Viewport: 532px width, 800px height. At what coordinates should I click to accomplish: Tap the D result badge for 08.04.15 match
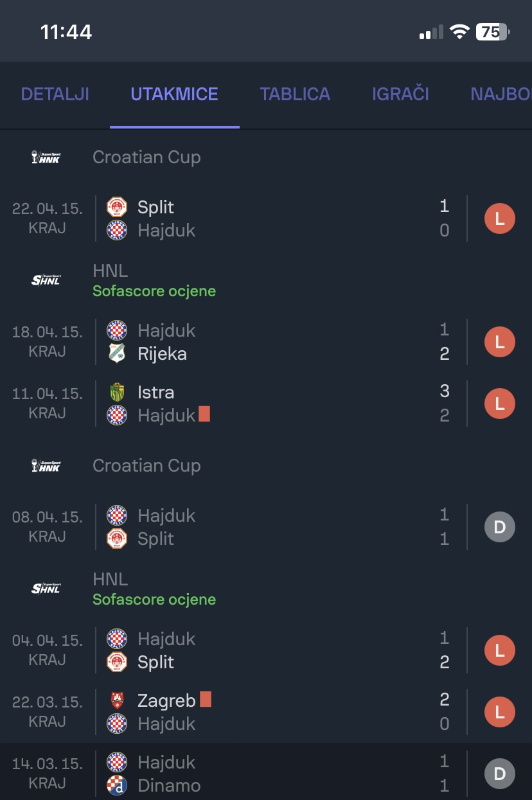(499, 528)
